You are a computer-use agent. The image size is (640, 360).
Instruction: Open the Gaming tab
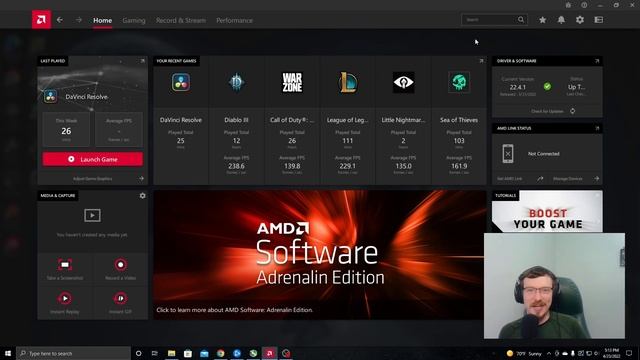pyautogui.click(x=134, y=20)
